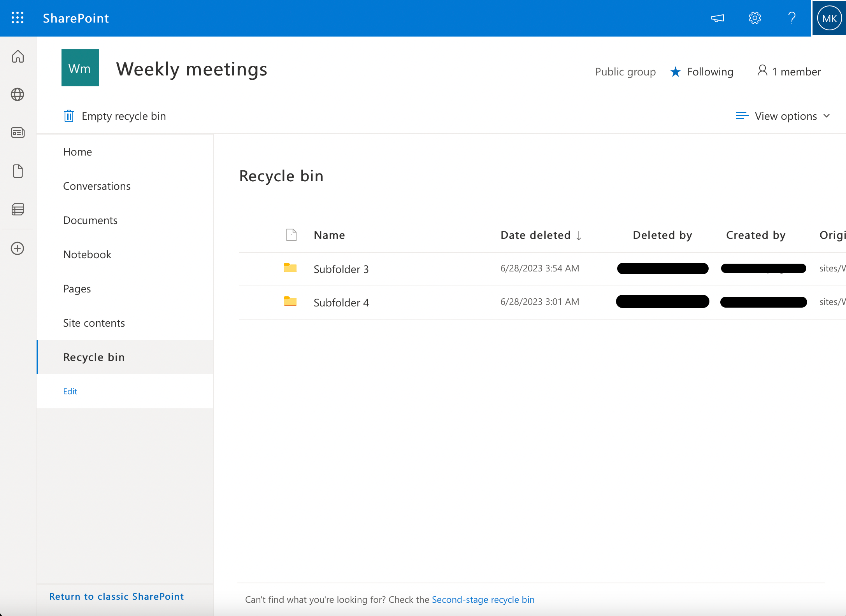Click the MK user profile icon
This screenshot has height=616, width=846.
pyautogui.click(x=828, y=18)
